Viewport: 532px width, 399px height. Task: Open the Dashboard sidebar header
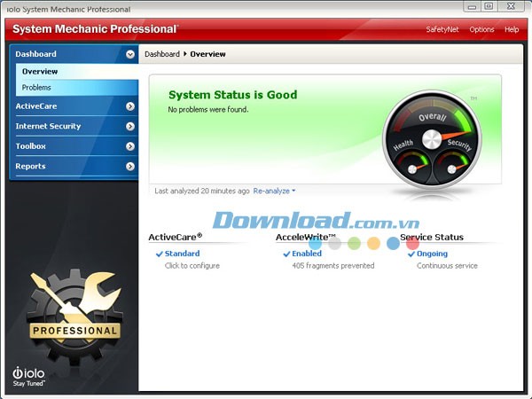(74, 54)
